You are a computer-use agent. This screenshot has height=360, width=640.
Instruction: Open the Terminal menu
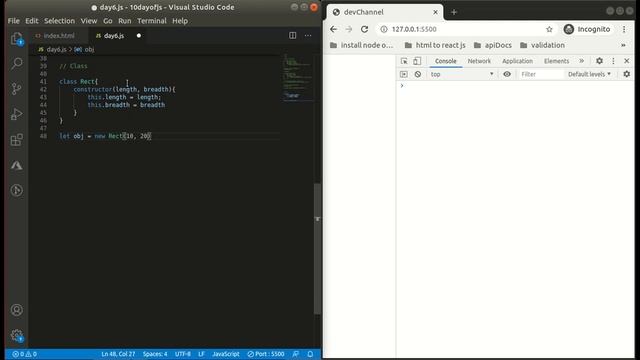pyautogui.click(x=152, y=21)
